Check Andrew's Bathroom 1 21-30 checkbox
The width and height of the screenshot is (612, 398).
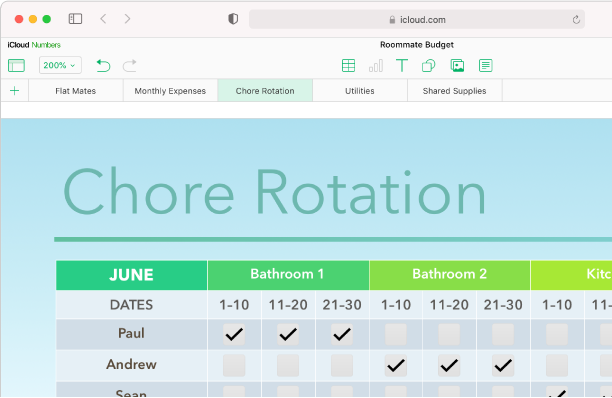point(342,365)
